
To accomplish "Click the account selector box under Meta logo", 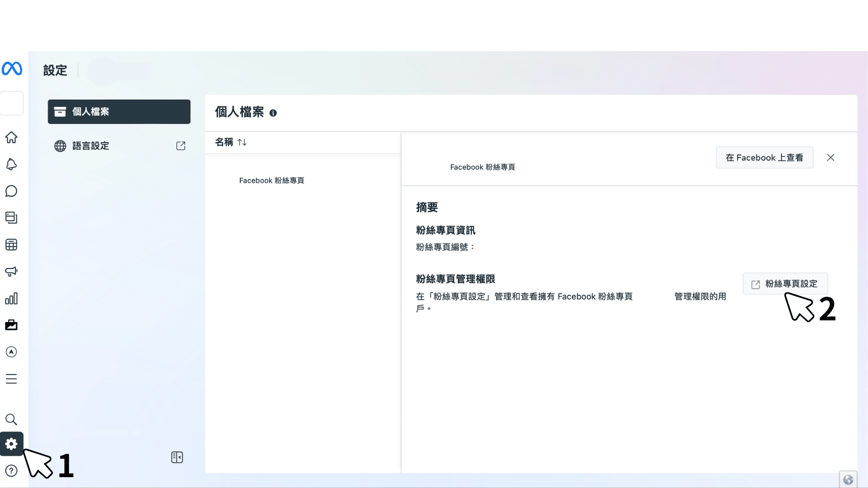I will [11, 103].
